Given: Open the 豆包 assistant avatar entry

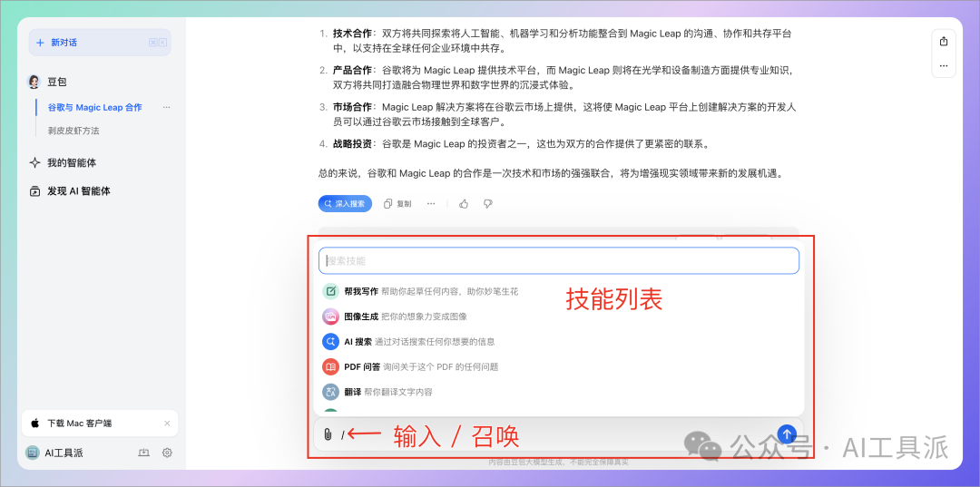Looking at the screenshot, I should 34,82.
